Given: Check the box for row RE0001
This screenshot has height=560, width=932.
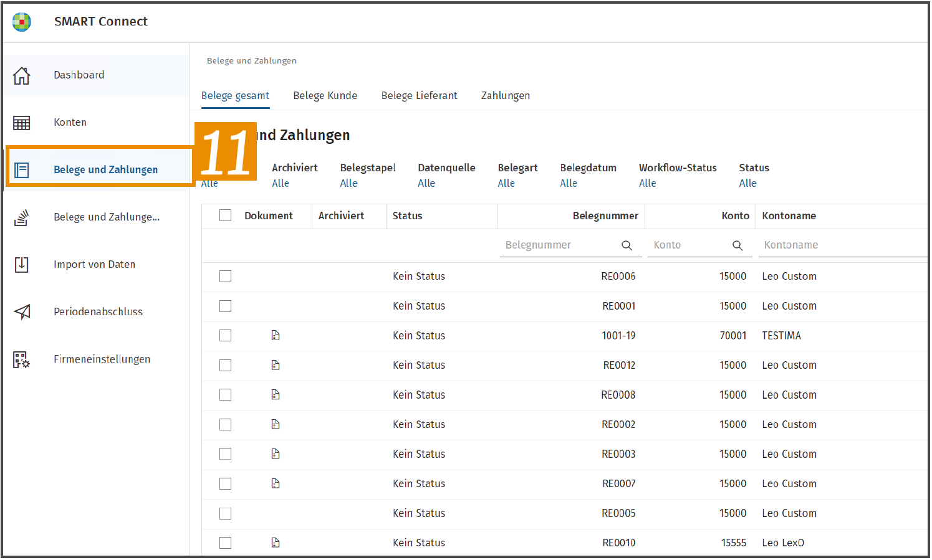Looking at the screenshot, I should coord(226,306).
